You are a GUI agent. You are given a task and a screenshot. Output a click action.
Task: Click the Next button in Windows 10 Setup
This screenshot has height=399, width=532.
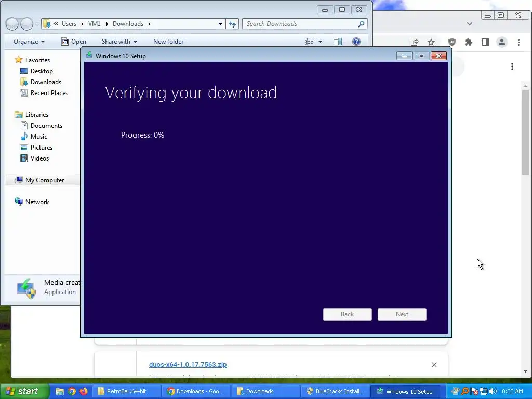[x=402, y=314]
